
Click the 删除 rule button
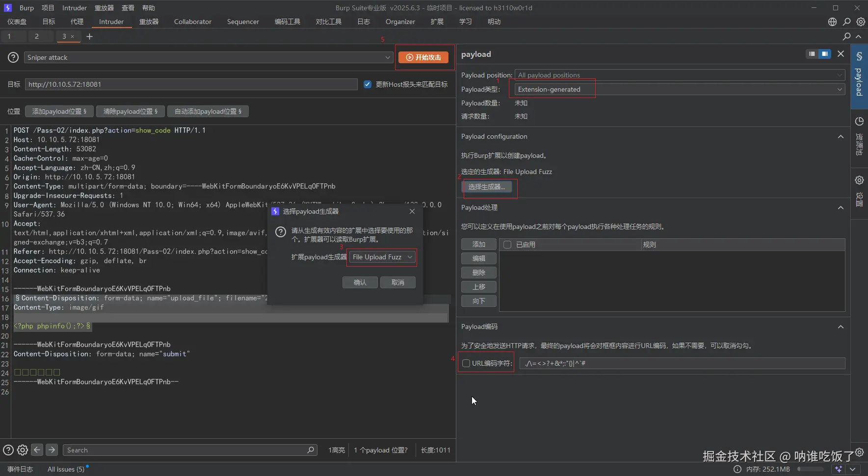tap(479, 273)
